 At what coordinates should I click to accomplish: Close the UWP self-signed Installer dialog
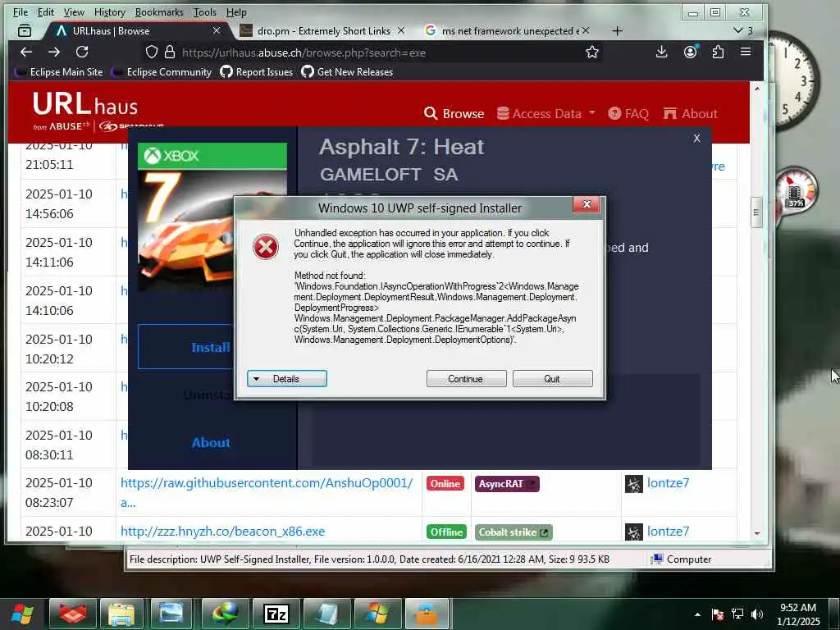(587, 204)
